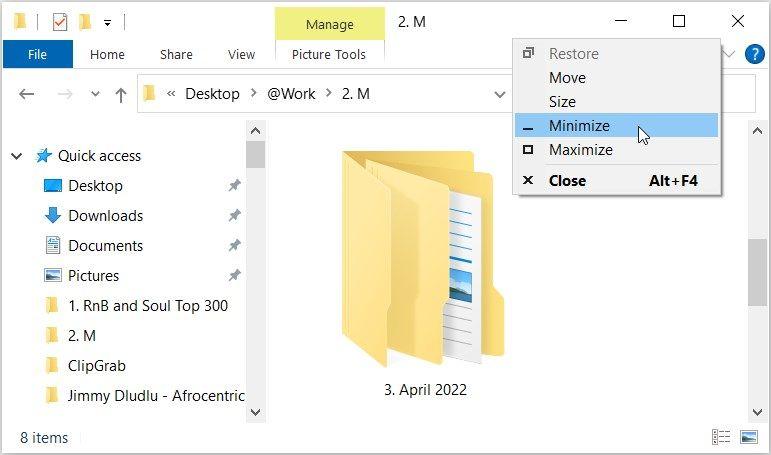
Task: Navigate to @Work in breadcrumb
Action: (x=291, y=93)
